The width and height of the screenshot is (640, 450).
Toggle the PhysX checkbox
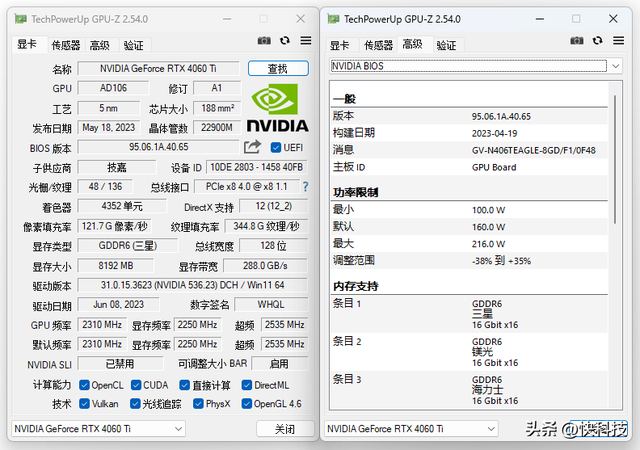click(198, 404)
